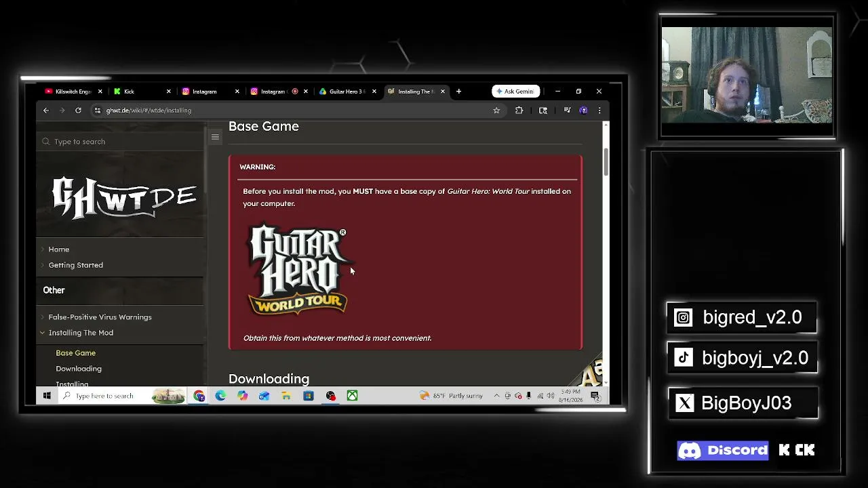Open Microsoft Store from the taskbar
868x488 pixels.
coord(309,396)
